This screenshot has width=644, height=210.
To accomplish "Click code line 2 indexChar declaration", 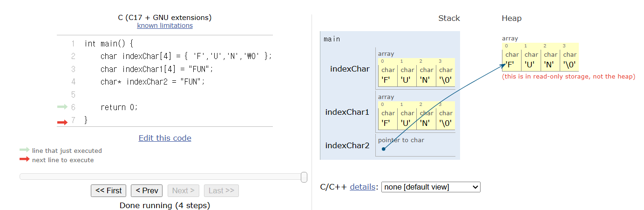I will click(186, 57).
